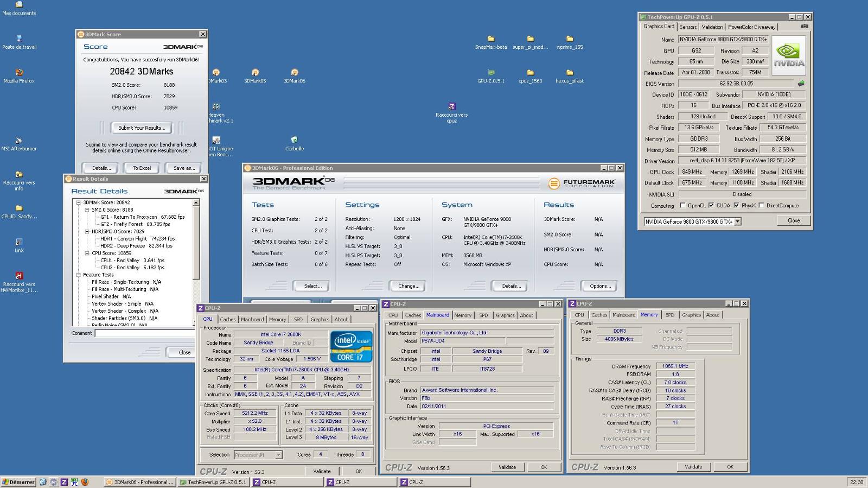Image resolution: width=868 pixels, height=488 pixels.
Task: Click GPU-Z BIOS save icon
Action: (x=801, y=84)
